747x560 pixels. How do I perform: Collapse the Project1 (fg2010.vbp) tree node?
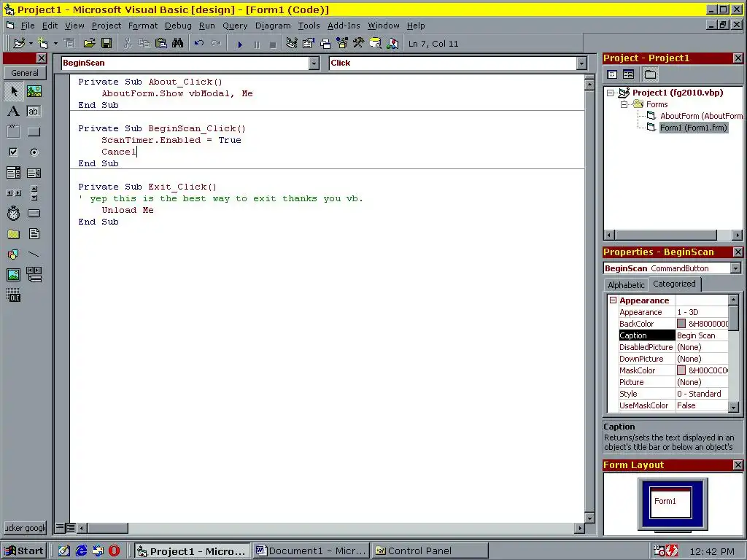pos(611,93)
